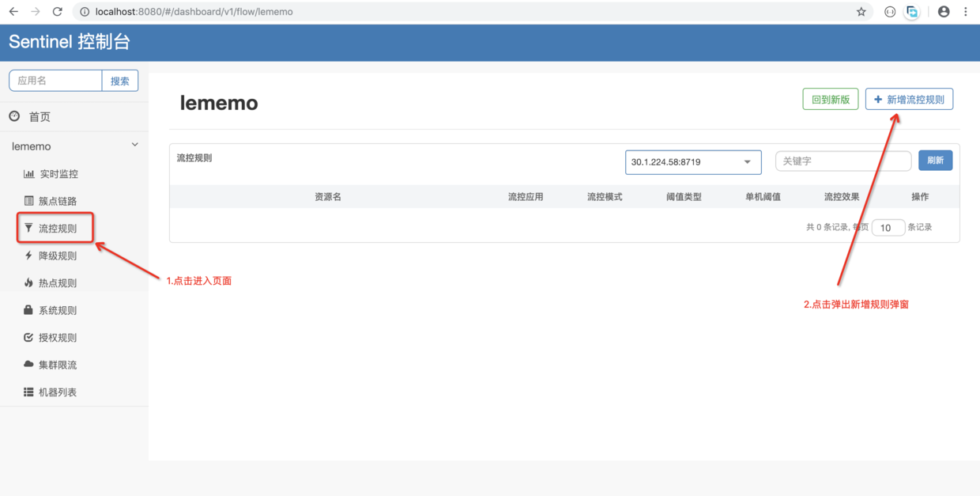Click the cloud icon for 集群限流
Viewport: 980px width, 496px height.
click(28, 365)
